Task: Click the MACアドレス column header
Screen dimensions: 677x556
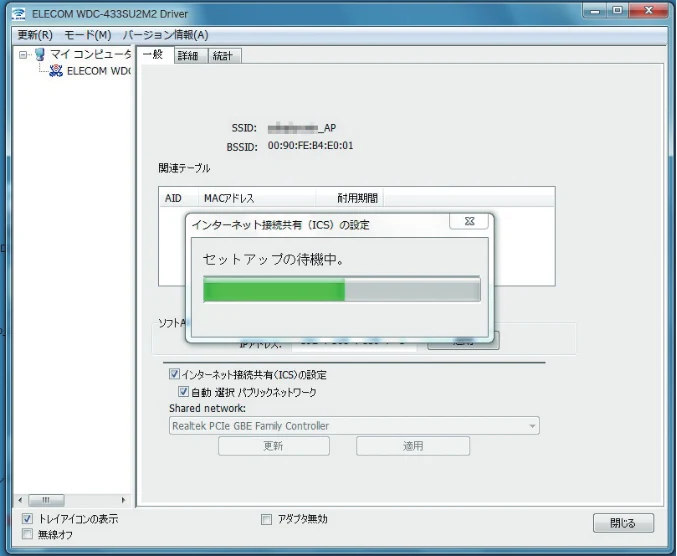Action: [x=257, y=198]
